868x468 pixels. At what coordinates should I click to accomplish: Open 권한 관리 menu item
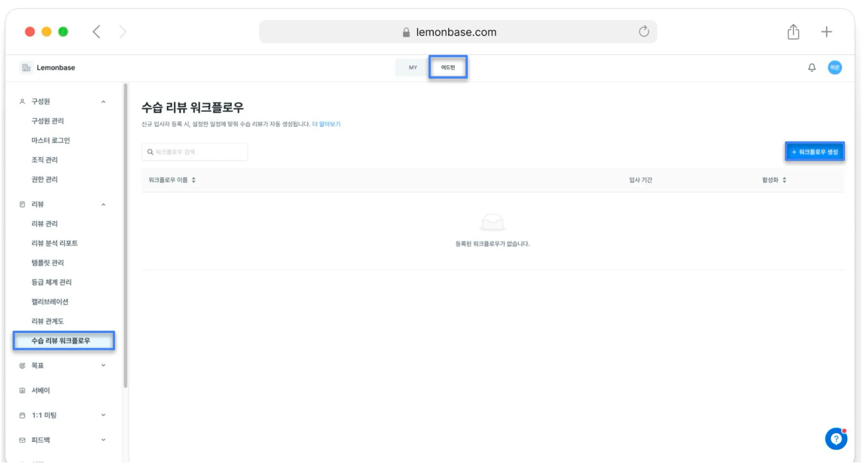tap(45, 179)
